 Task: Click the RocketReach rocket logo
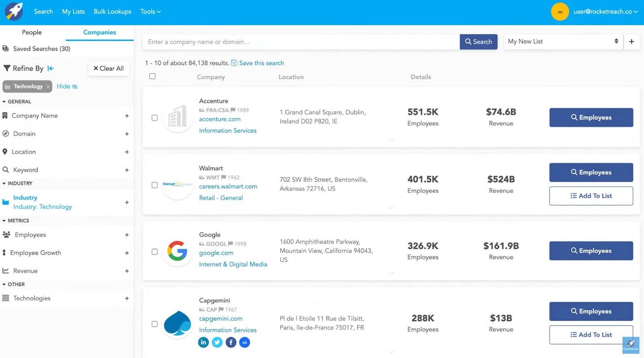14,12
